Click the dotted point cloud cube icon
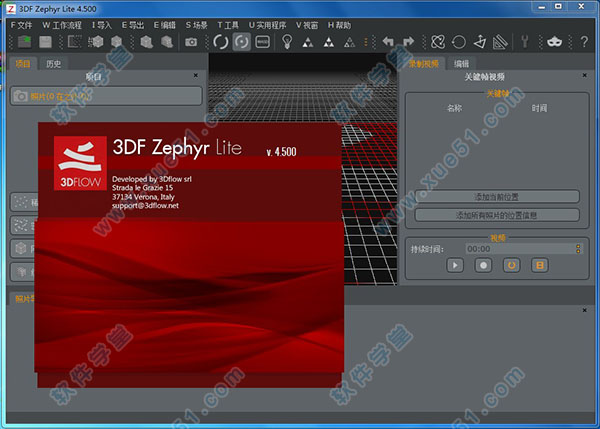 point(96,42)
